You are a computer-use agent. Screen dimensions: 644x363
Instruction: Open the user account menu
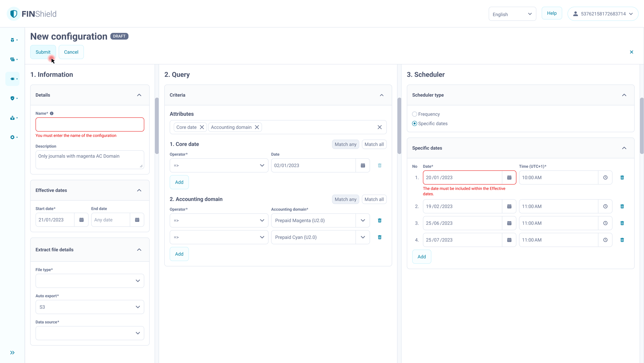[603, 14]
